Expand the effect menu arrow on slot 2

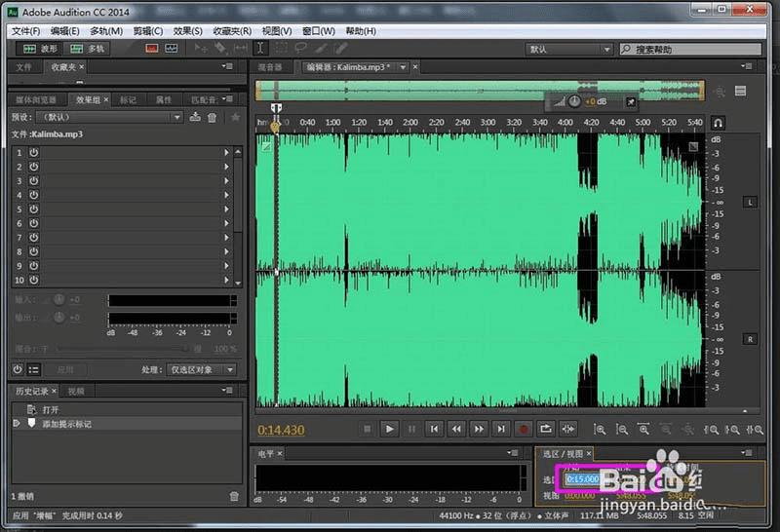(x=226, y=167)
